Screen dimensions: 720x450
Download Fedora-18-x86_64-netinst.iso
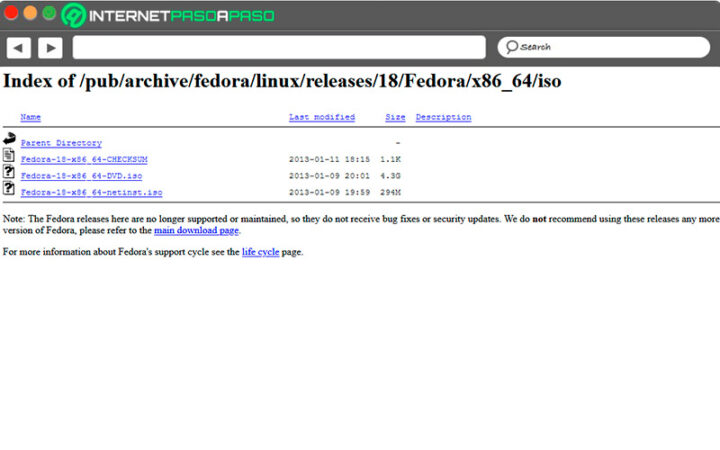pyautogui.click(x=91, y=192)
